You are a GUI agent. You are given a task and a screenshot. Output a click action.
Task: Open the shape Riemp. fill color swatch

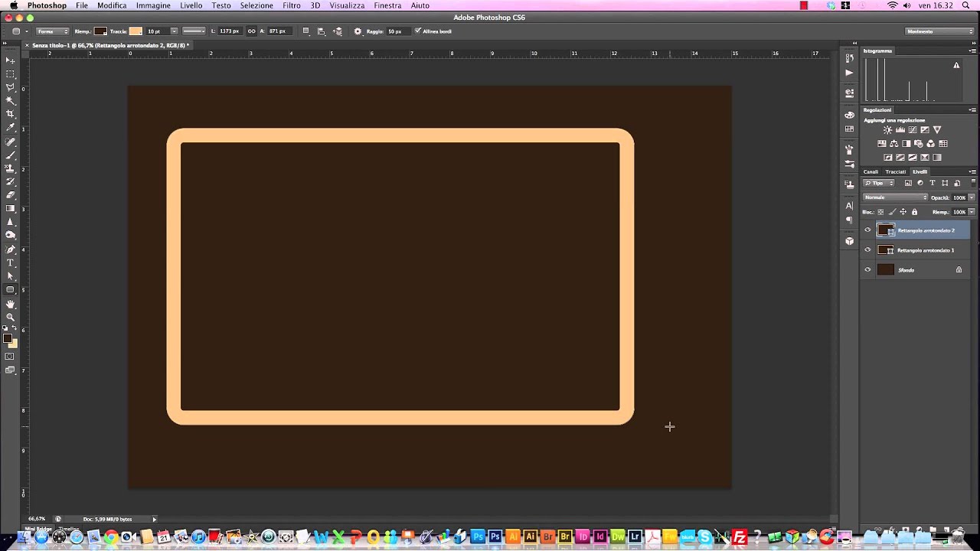(x=100, y=31)
